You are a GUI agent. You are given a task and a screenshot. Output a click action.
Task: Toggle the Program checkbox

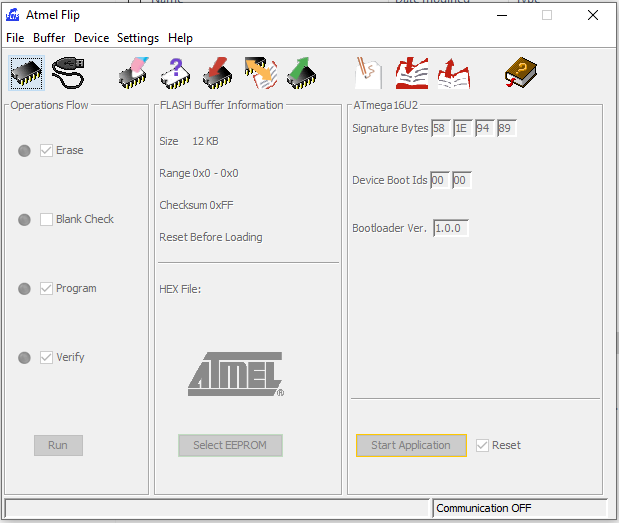click(46, 289)
